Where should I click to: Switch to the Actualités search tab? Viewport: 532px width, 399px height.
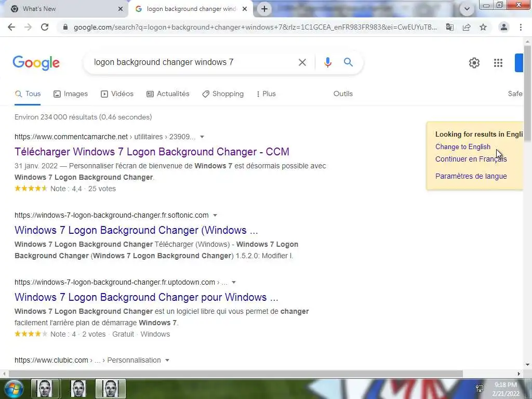click(x=168, y=94)
